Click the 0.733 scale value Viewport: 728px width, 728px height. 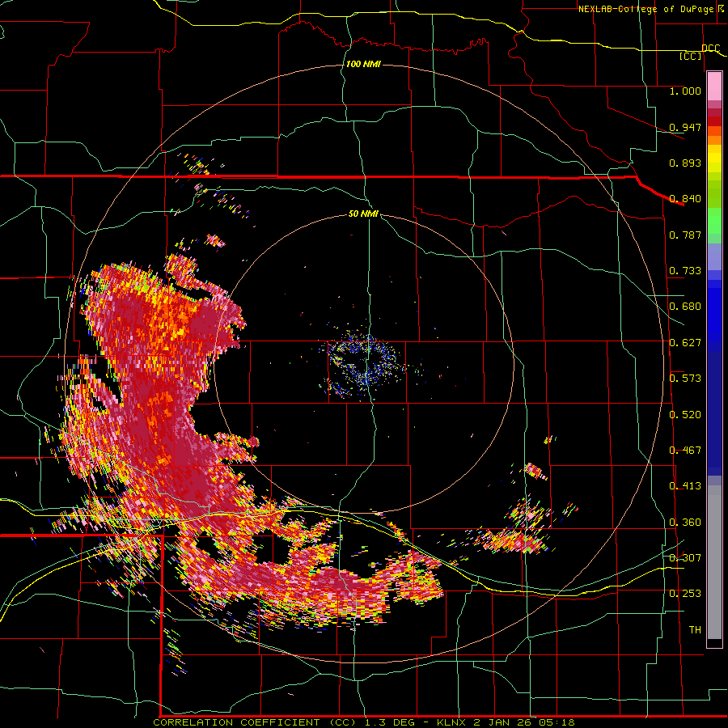pos(685,271)
